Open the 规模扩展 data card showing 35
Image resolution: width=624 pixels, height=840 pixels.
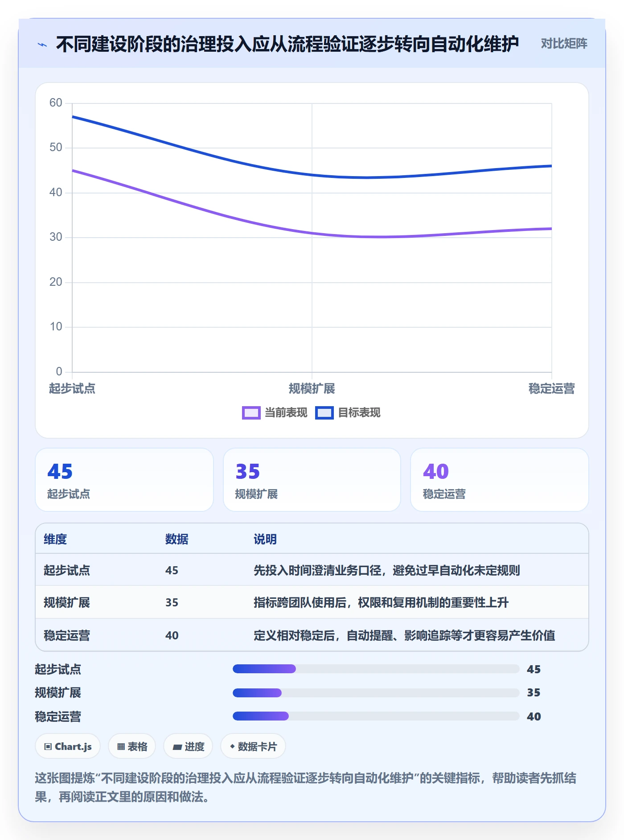click(312, 480)
